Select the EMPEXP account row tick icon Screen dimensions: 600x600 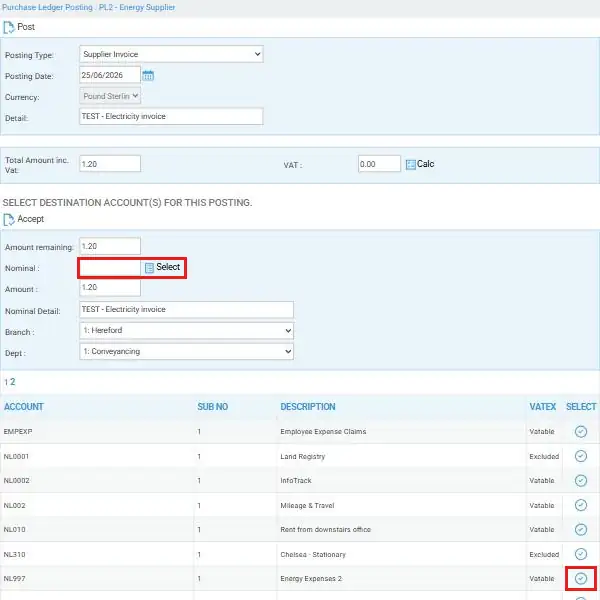(x=580, y=432)
